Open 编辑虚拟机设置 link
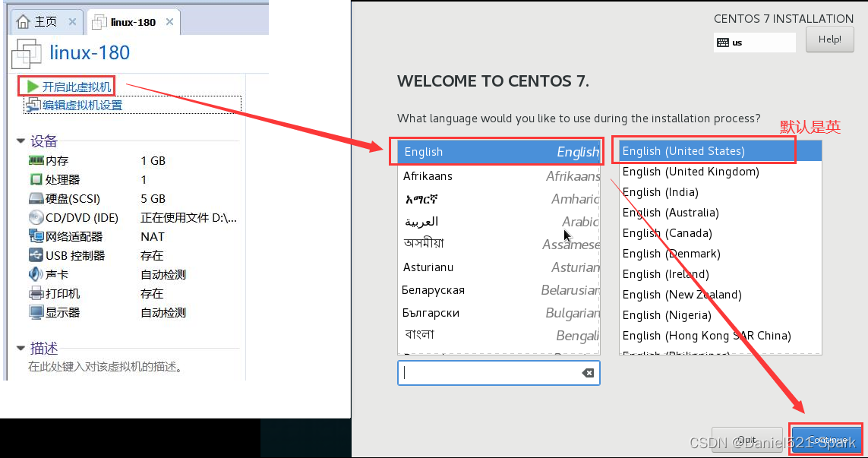Screen dimensions: 868x458 click(83, 106)
